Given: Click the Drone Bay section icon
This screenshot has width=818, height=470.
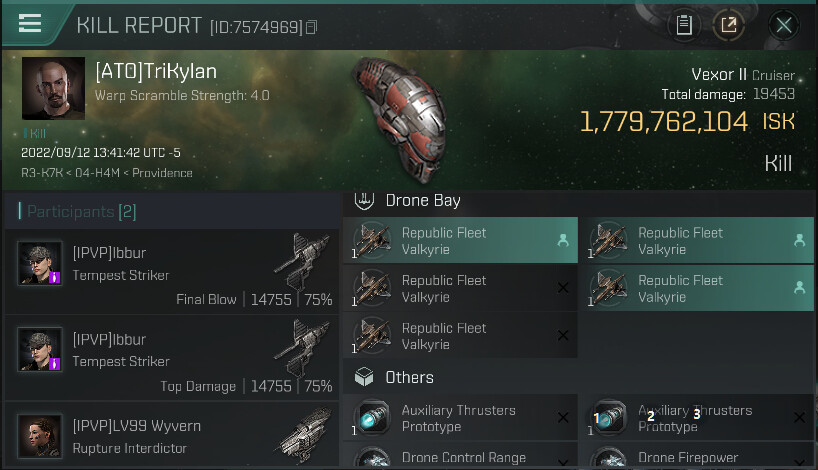Looking at the screenshot, I should click(x=365, y=201).
